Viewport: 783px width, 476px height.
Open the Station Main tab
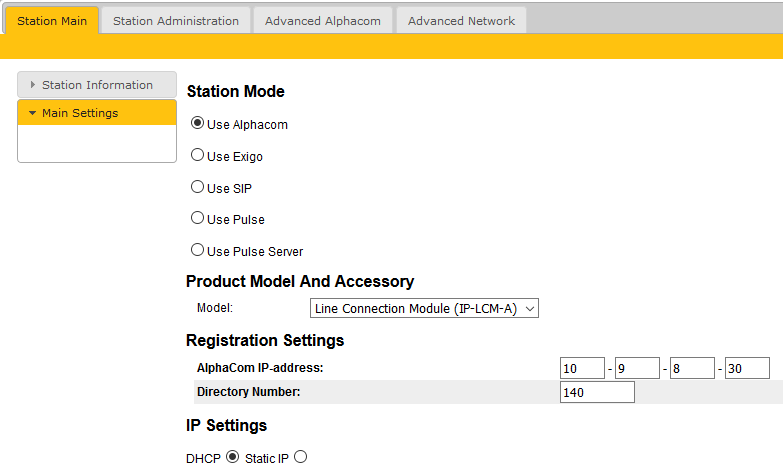pos(52,20)
